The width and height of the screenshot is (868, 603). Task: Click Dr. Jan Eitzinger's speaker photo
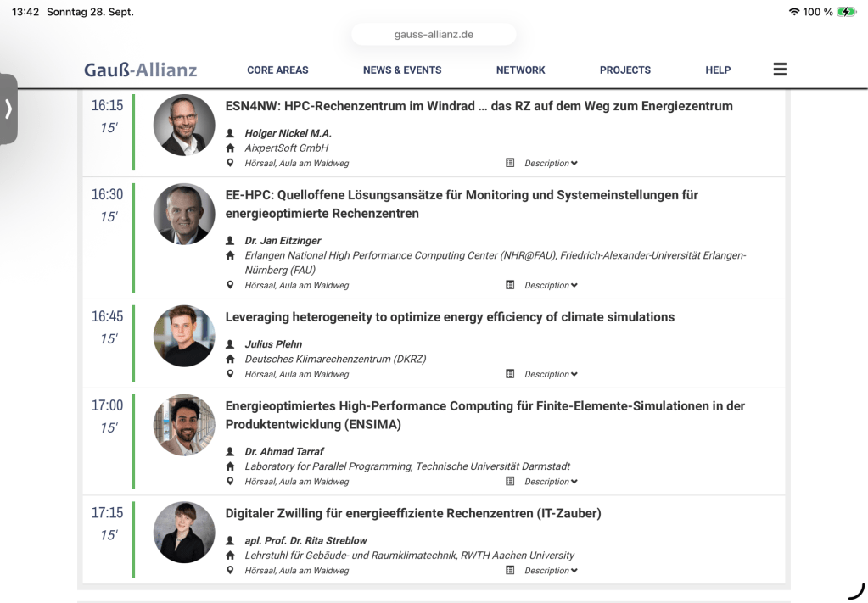point(184,214)
